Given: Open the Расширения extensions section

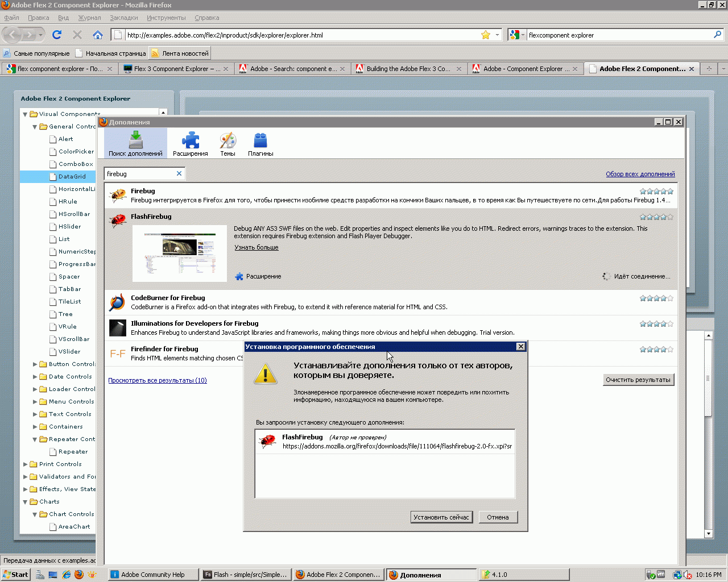Looking at the screenshot, I should coord(191,143).
